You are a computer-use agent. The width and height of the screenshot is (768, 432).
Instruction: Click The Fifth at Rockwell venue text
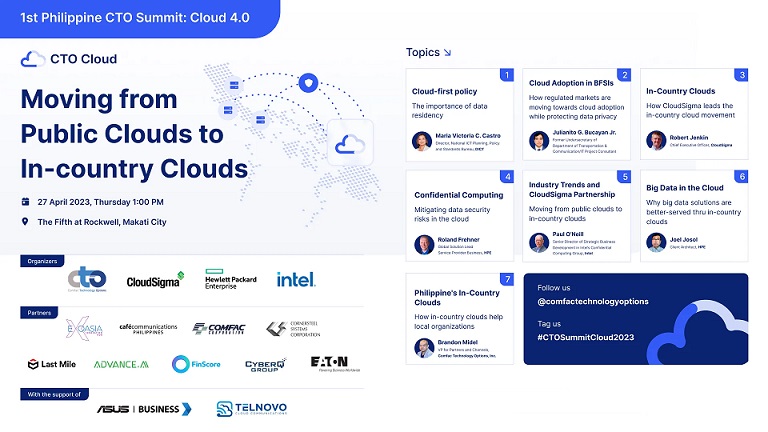(x=102, y=222)
